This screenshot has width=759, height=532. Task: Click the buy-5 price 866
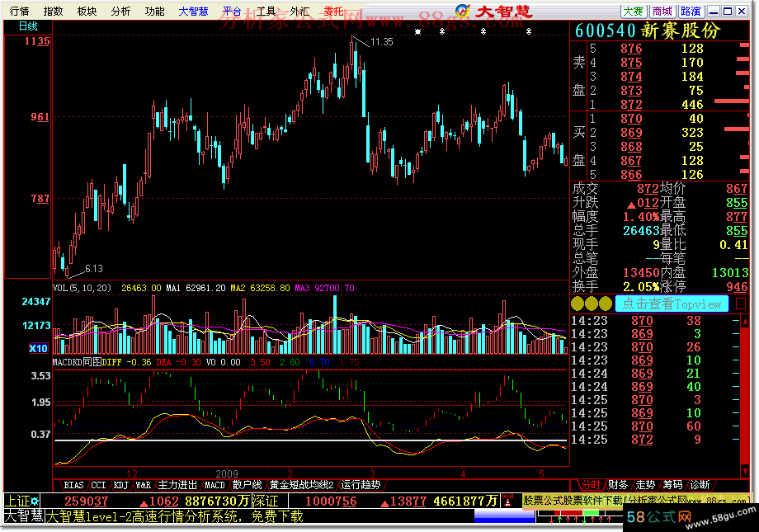631,175
